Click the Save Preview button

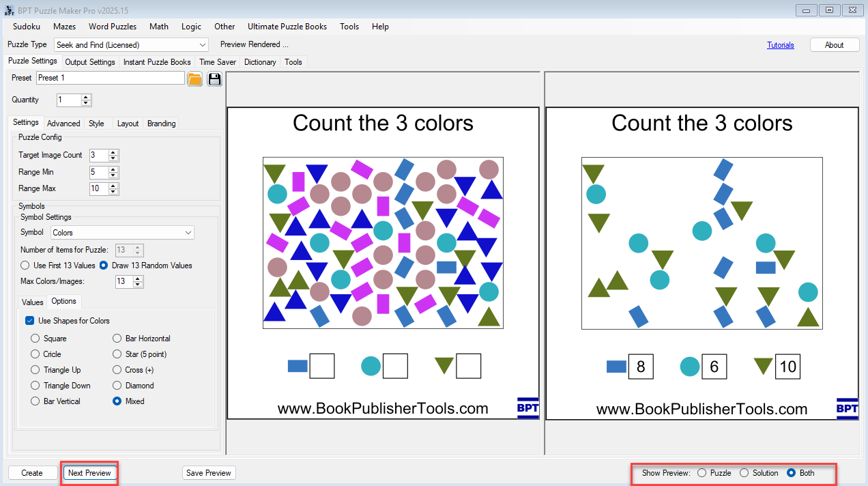coord(209,473)
